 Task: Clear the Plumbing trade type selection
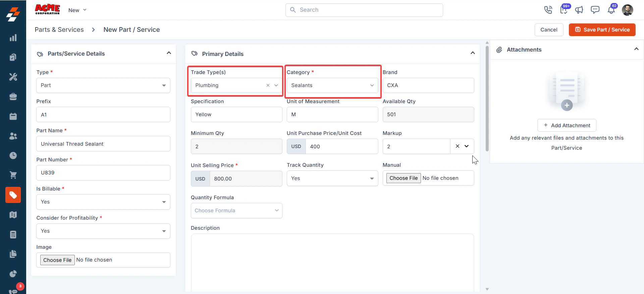(268, 85)
